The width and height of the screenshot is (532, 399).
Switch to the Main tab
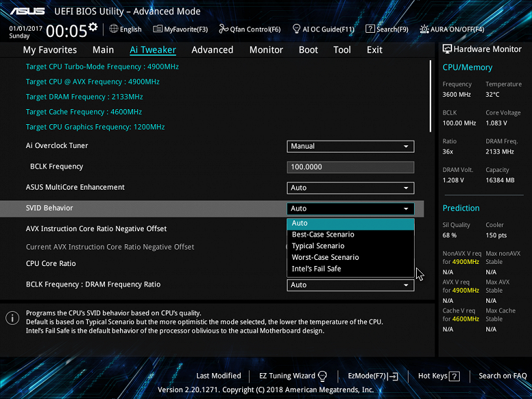pyautogui.click(x=103, y=50)
